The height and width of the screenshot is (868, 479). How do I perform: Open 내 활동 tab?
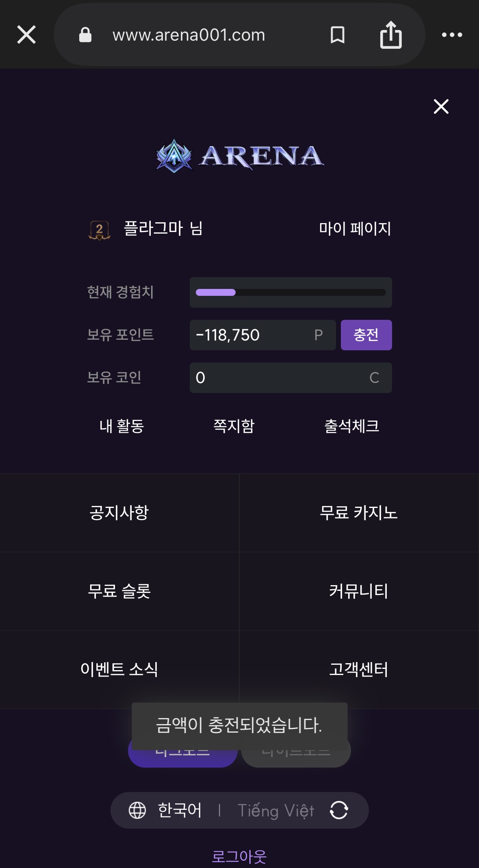tap(122, 426)
